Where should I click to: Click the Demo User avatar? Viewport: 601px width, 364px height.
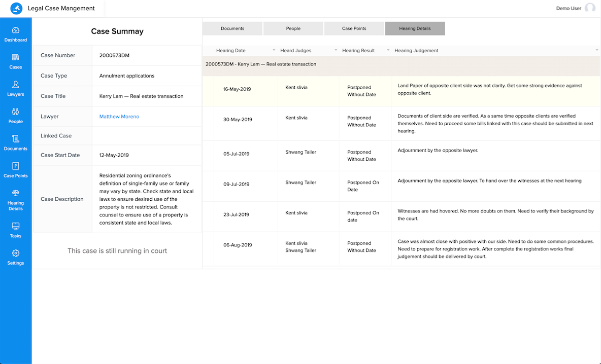pyautogui.click(x=590, y=8)
